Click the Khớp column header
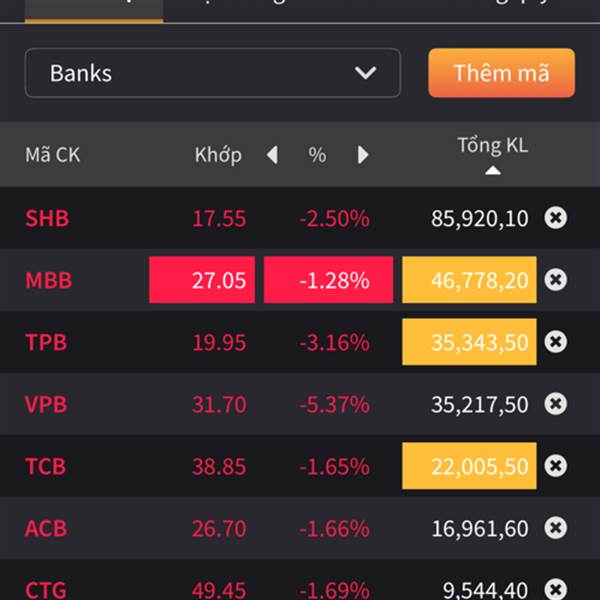600x600 pixels. click(x=218, y=155)
